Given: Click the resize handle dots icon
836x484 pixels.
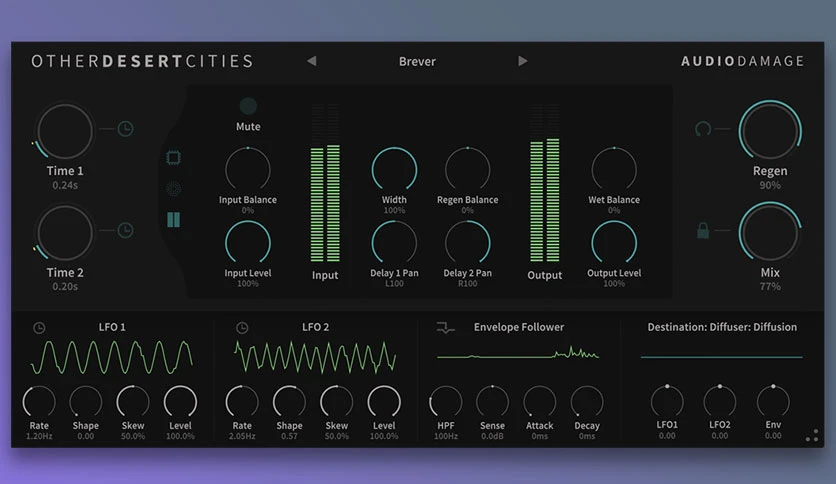Looking at the screenshot, I should coord(812,435).
